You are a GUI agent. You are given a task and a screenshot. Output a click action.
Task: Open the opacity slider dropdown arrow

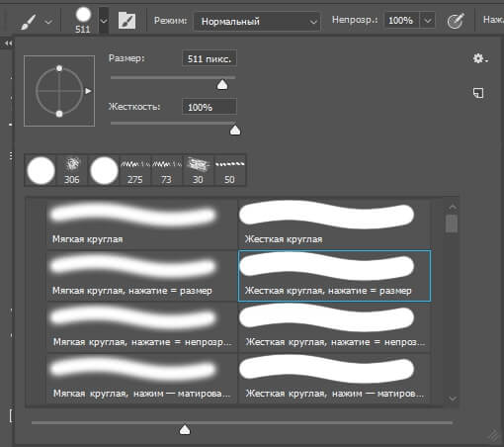pos(428,21)
